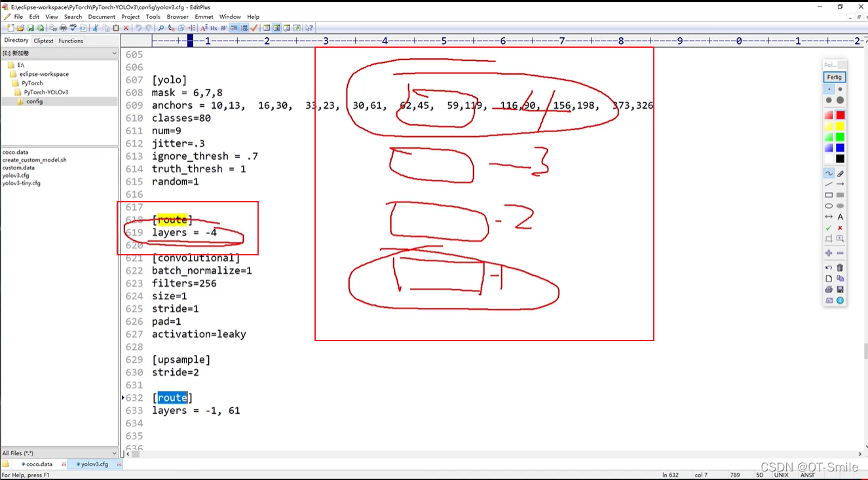Pick the black color swatch
Image resolution: width=868 pixels, height=480 pixels.
point(840,158)
